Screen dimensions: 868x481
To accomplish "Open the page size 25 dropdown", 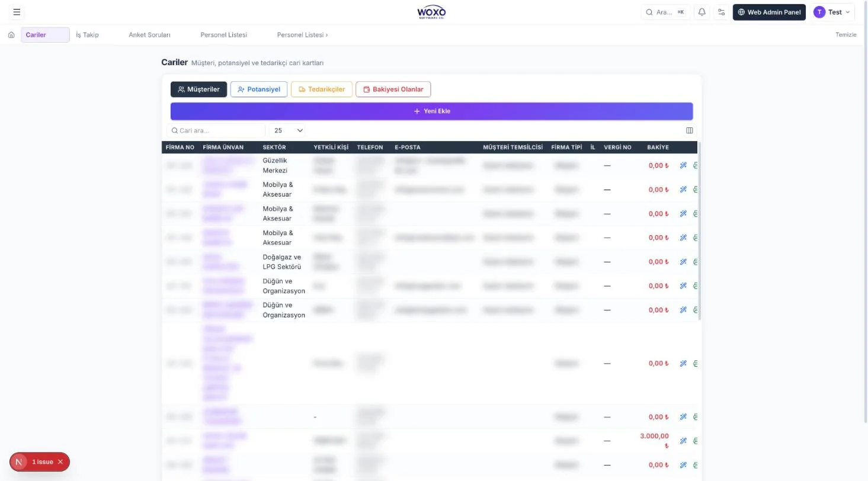I will (x=287, y=130).
